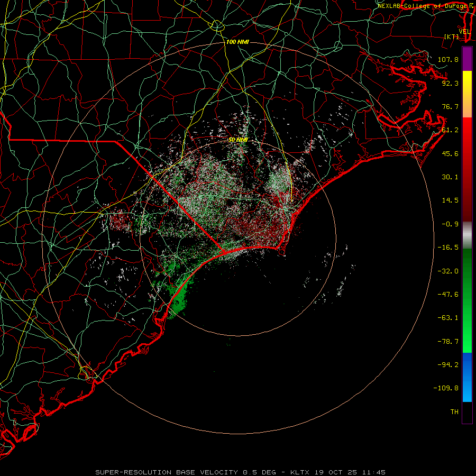The width and height of the screenshot is (476, 476).
Task: Click the [KT] units label
Action: (x=452, y=36)
